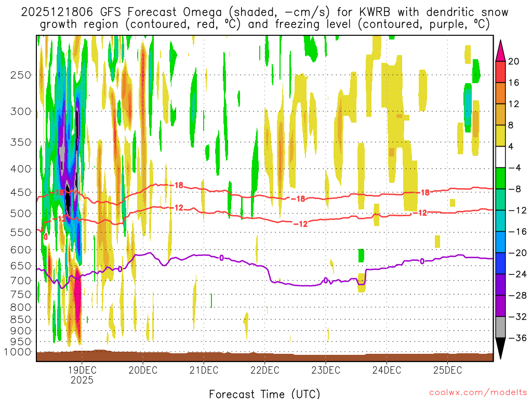Viewport: 532px width, 399px height.
Task: Click the chart title starting with 2025121806 GFS
Action: (x=264, y=12)
